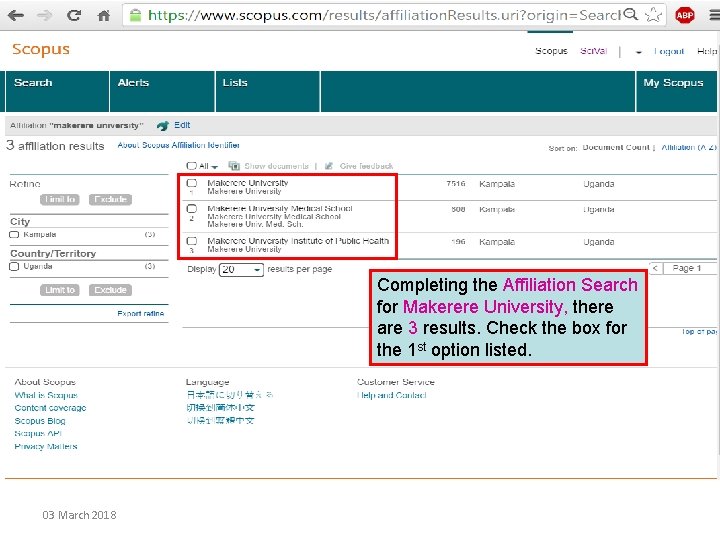The height and width of the screenshot is (540, 720).
Task: Open Makerere University Institute of Public Health link
Action: [x=298, y=241]
